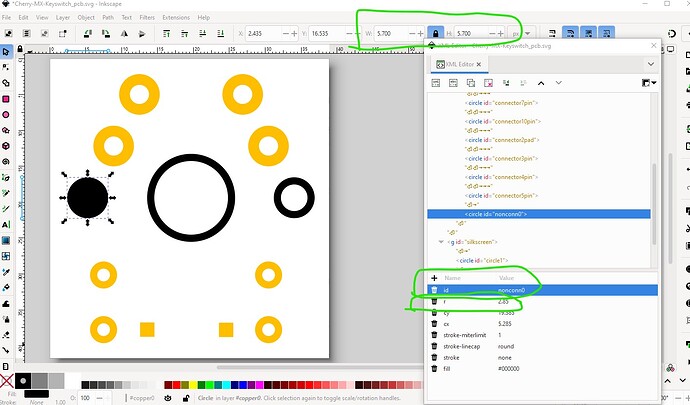
Task: Open the ruler corner dropdown arrow
Action: (x=29, y=52)
